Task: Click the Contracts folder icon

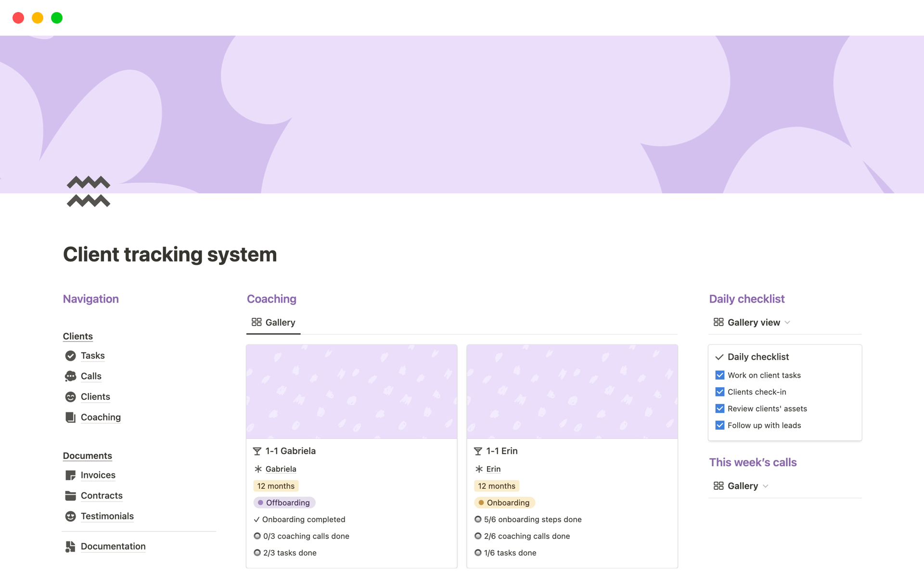Action: tap(70, 496)
